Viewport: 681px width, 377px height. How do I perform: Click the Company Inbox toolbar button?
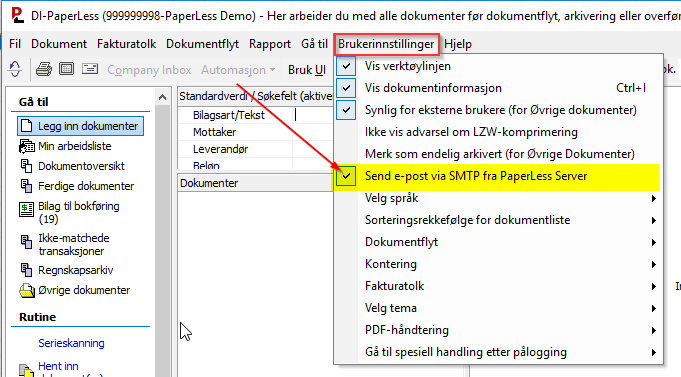tap(149, 69)
